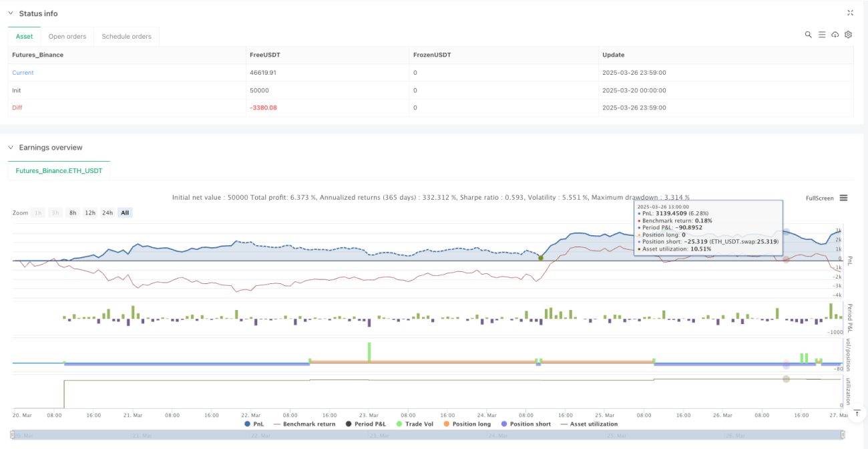Click the search magnifier icon
The image size is (868, 449).
tap(808, 35)
